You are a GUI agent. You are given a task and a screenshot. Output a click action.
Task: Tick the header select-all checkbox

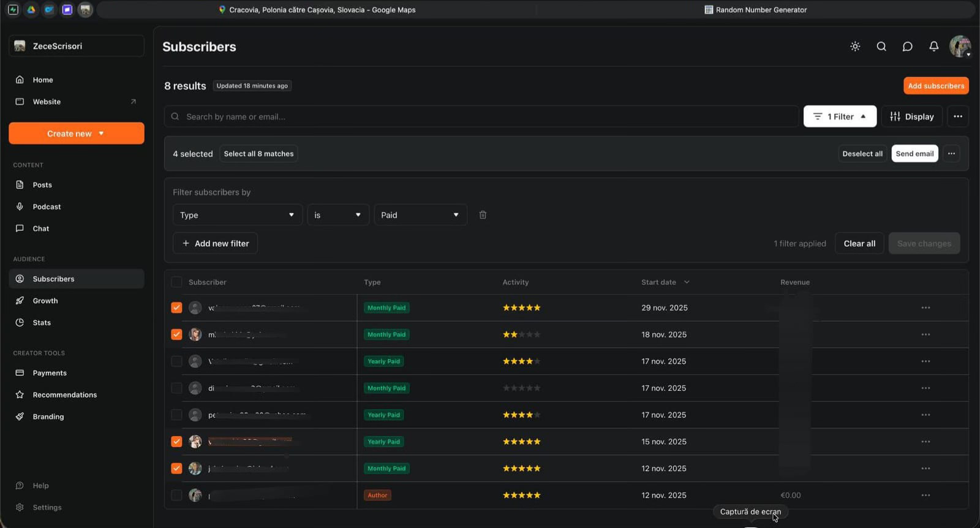pyautogui.click(x=176, y=282)
